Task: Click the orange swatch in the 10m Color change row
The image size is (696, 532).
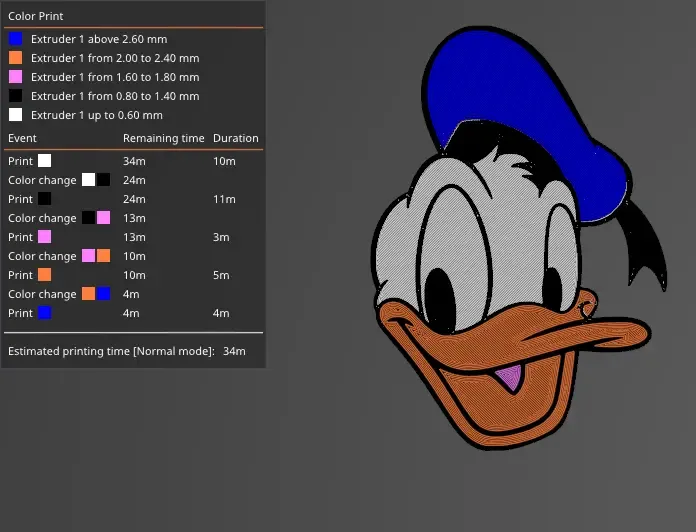Action: pos(103,256)
